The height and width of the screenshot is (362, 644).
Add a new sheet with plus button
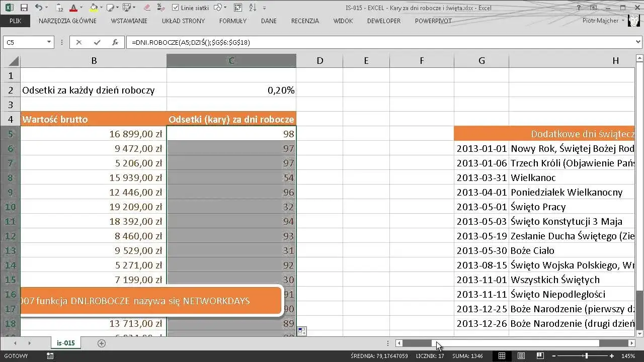(x=102, y=343)
